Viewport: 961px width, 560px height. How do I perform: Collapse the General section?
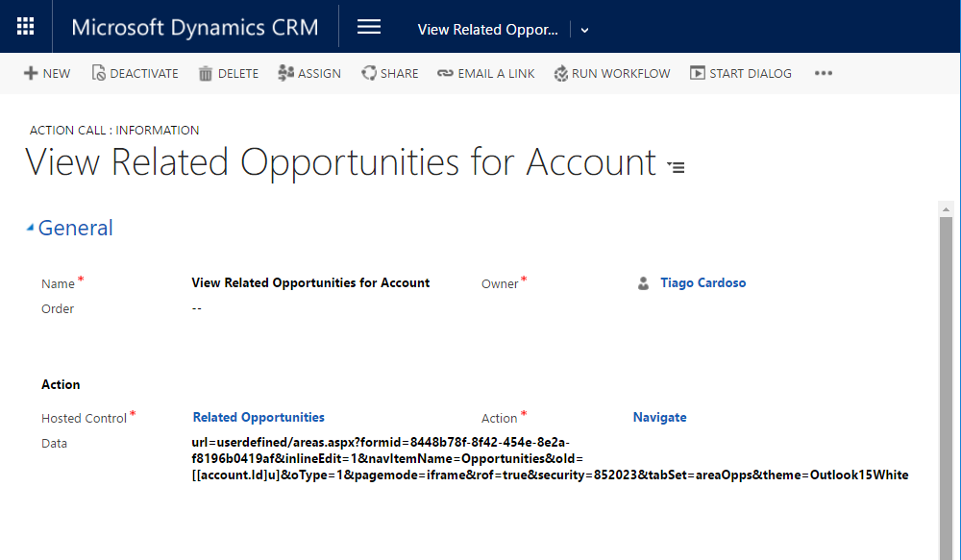[30, 228]
